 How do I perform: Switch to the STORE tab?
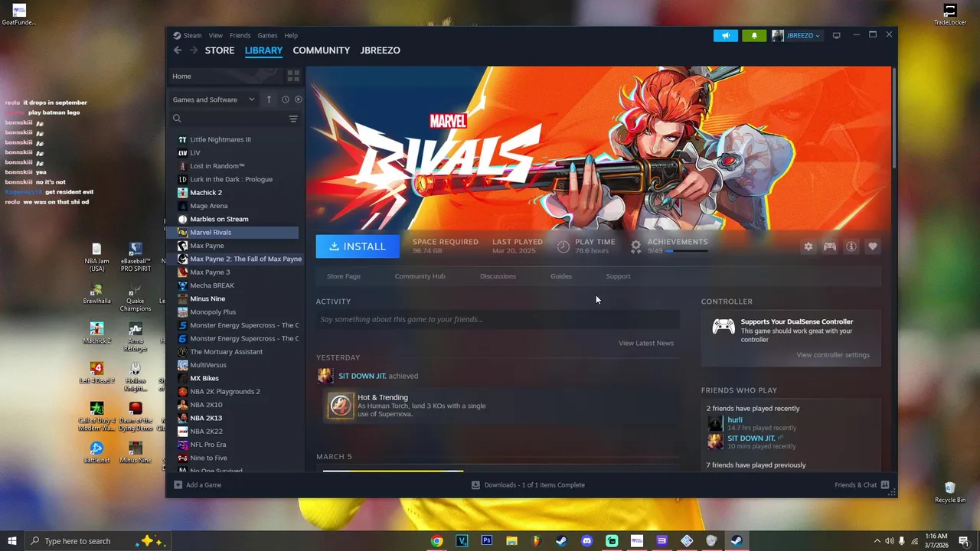click(x=220, y=51)
